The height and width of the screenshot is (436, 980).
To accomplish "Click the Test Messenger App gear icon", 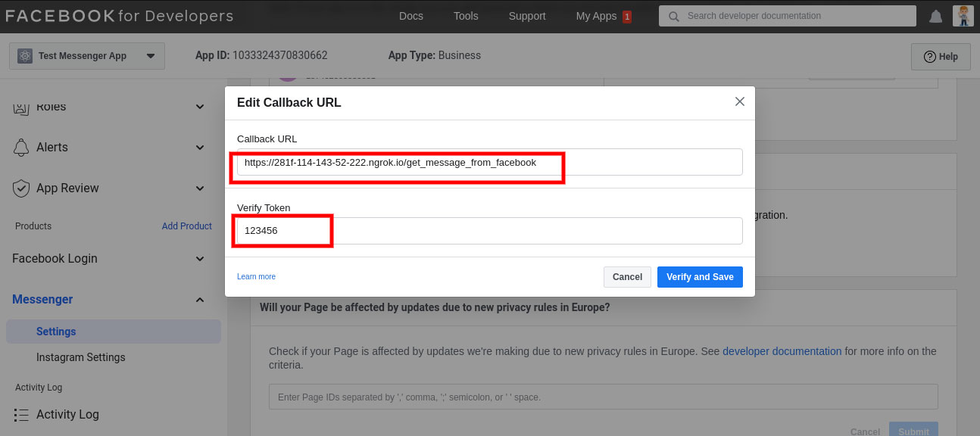I will [26, 56].
